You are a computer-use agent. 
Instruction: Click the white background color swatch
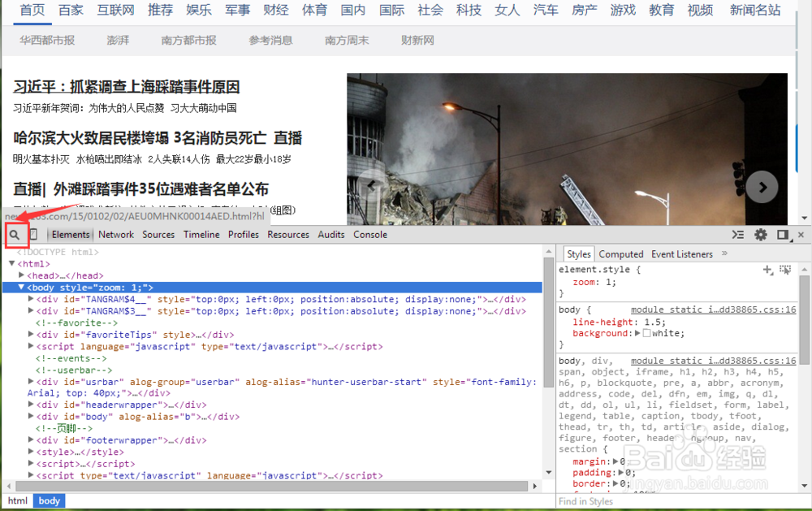click(x=646, y=333)
